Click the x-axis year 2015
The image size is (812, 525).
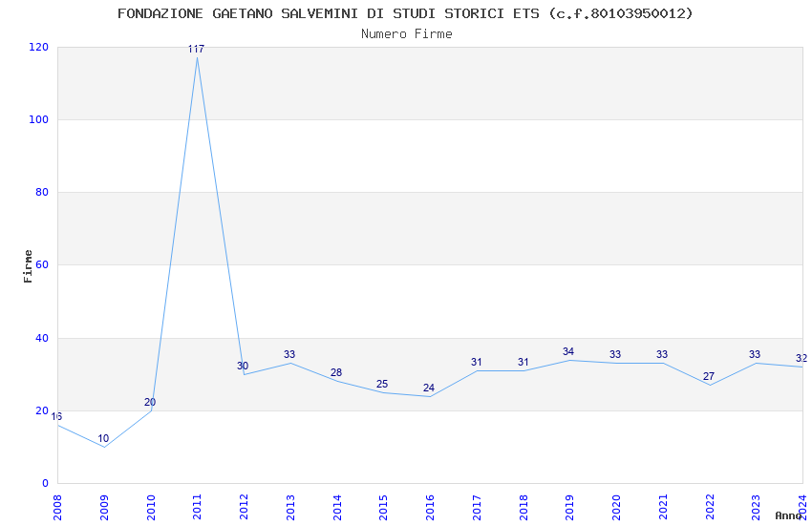click(384, 507)
